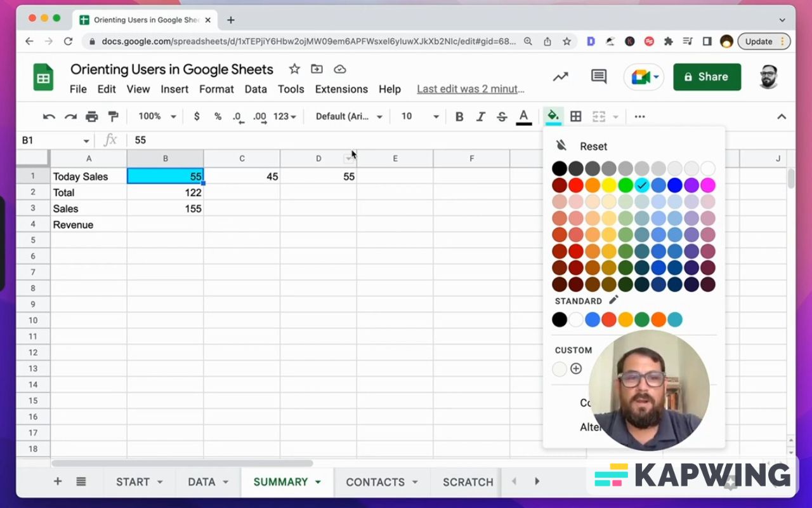Select the Paint format roller
812x508 pixels.
(x=114, y=117)
